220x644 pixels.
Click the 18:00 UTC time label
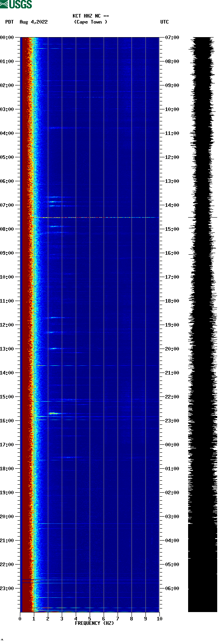(x=172, y=301)
